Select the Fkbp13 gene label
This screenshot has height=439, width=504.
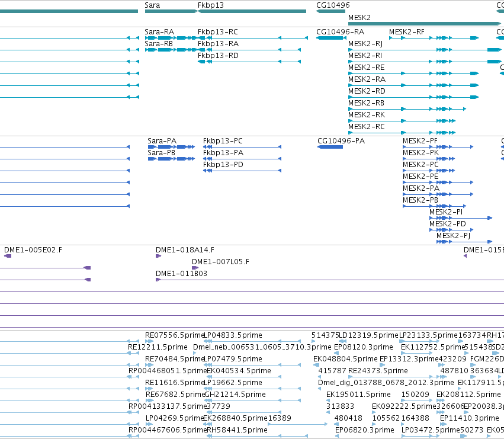(210, 5)
